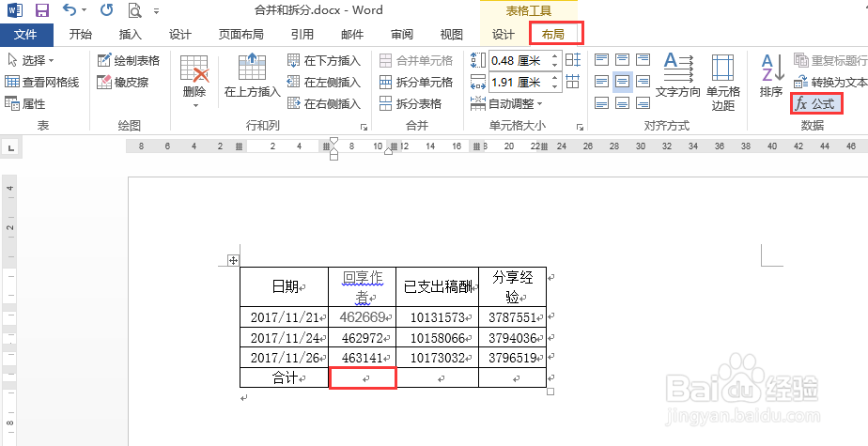Redo the last action
The width and height of the screenshot is (868, 446).
pos(107,10)
